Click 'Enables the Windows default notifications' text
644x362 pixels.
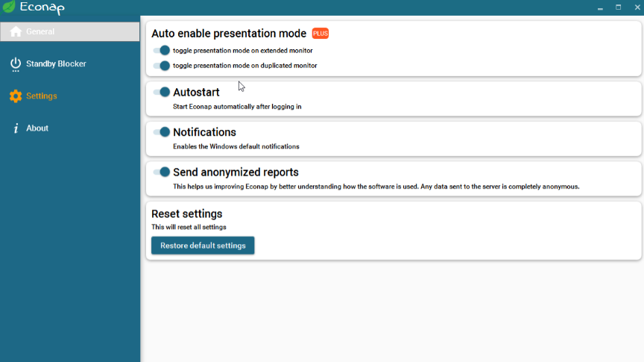coord(236,146)
